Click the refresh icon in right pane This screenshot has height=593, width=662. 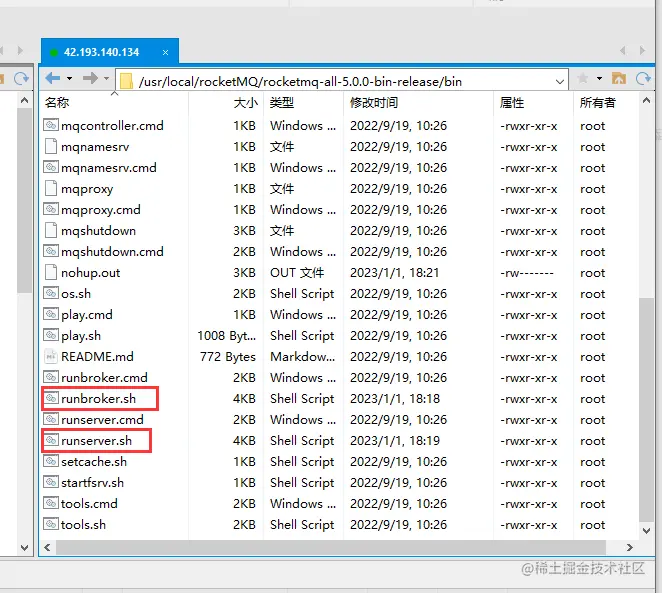pyautogui.click(x=643, y=78)
